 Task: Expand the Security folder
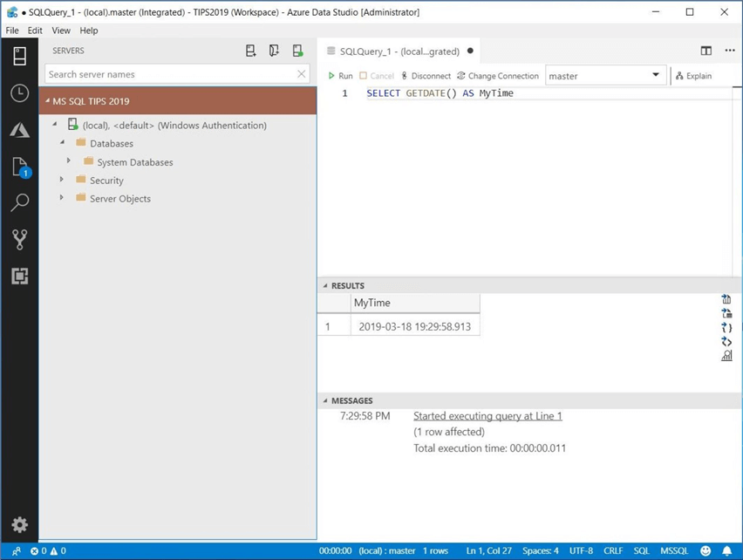click(62, 179)
